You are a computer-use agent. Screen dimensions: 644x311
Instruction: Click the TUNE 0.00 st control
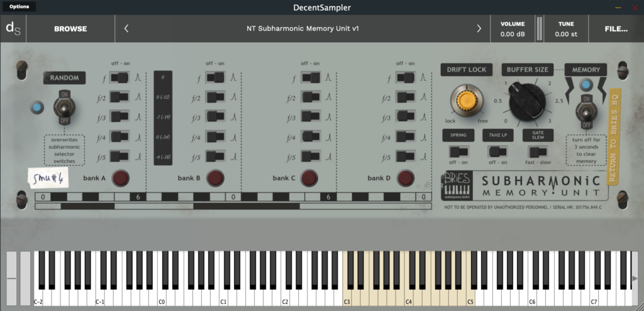click(x=566, y=29)
